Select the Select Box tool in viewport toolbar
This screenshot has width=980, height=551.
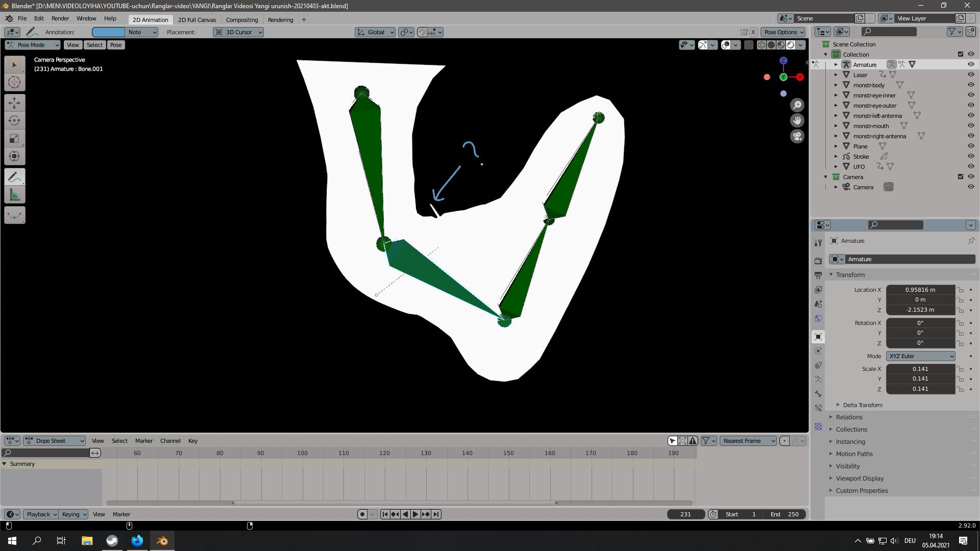coord(14,64)
